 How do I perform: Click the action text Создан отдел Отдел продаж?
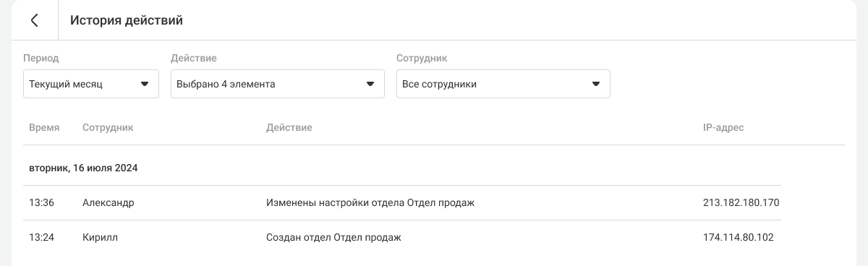pos(333,237)
